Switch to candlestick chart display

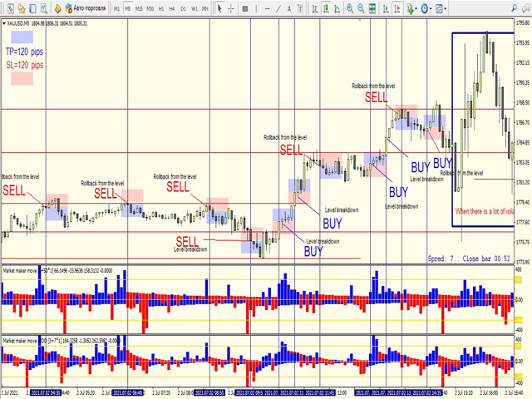tap(326, 8)
